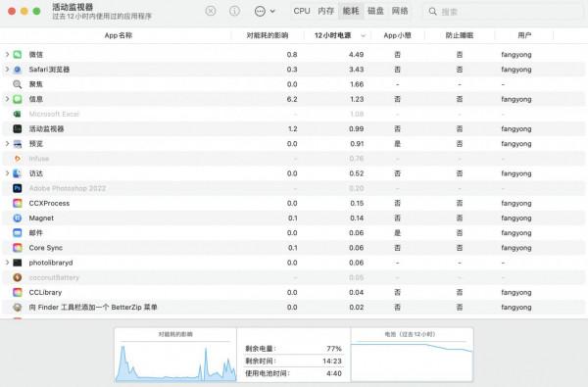This screenshot has height=387, width=588.
Task: Click the Infuse app icon
Action: 18,159
